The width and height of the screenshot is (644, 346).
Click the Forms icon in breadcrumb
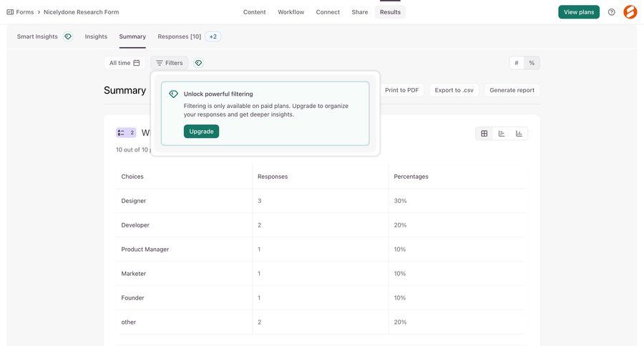(10, 12)
